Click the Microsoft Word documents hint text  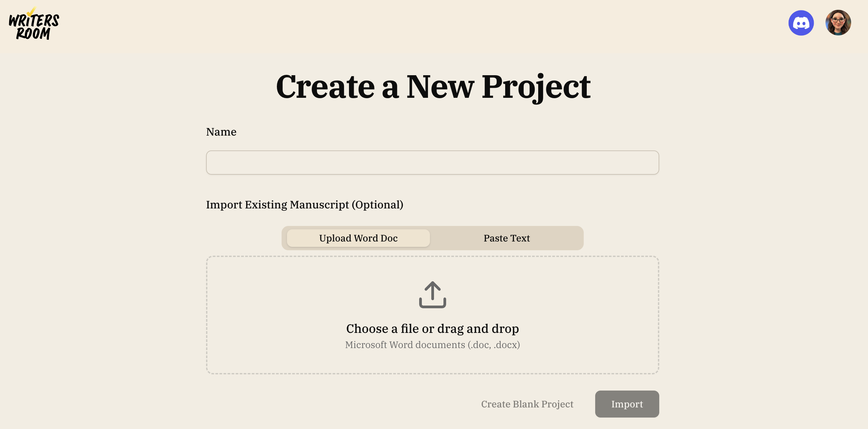(x=433, y=344)
